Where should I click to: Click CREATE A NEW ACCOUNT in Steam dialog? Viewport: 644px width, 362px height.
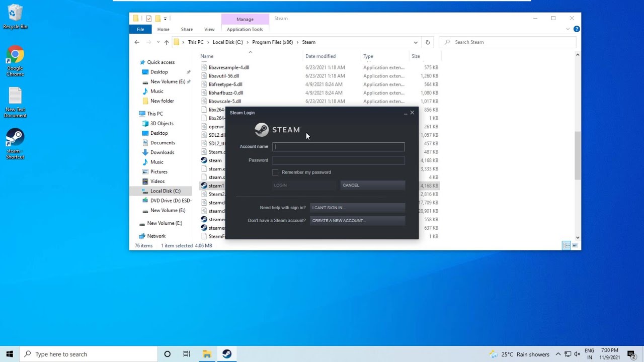357,220
